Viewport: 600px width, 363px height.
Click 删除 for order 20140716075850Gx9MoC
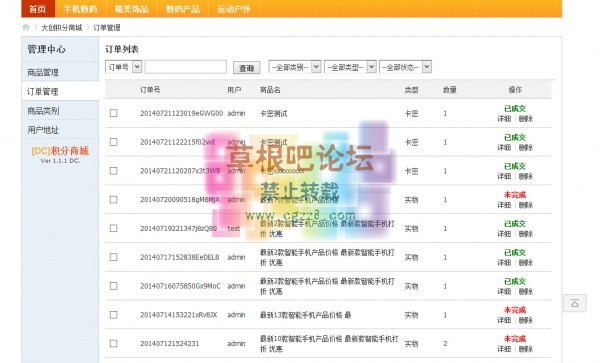pyautogui.click(x=525, y=291)
